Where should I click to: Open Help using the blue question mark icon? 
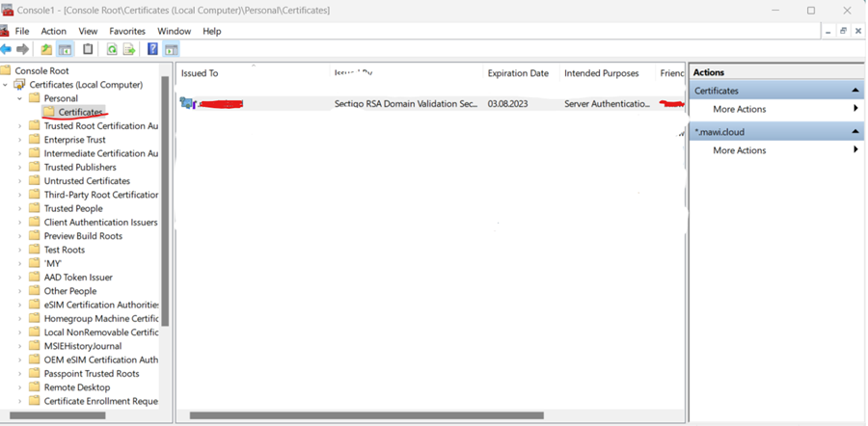[152, 49]
